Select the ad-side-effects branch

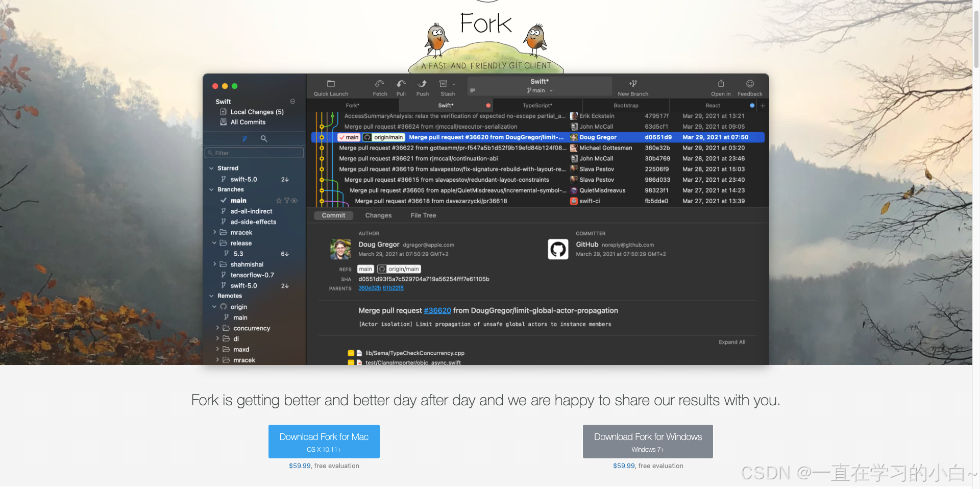point(253,222)
